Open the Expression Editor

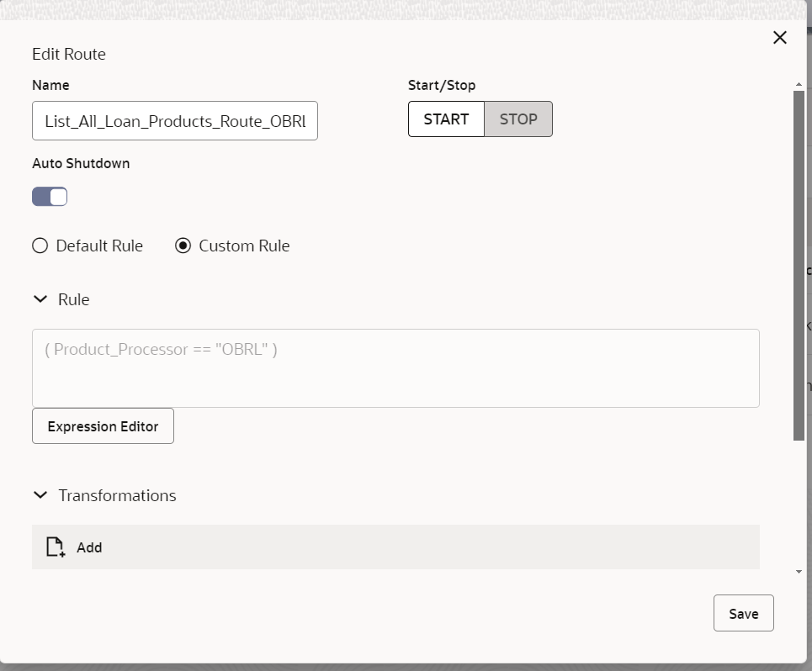click(103, 425)
